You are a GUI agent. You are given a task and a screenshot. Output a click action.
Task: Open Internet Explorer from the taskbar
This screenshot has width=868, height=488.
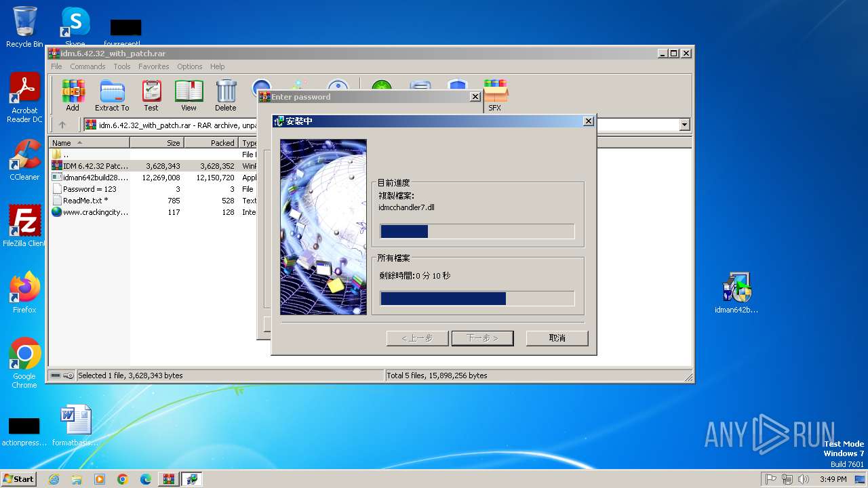click(x=54, y=479)
